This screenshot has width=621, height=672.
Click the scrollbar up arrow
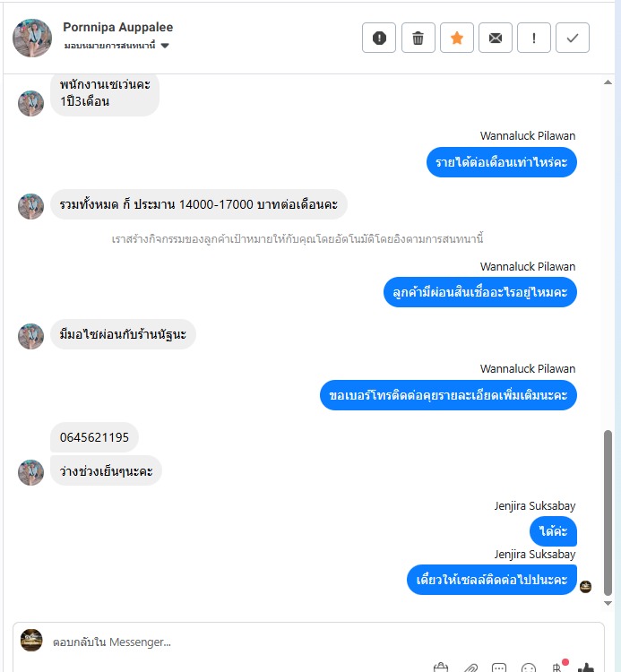[608, 82]
